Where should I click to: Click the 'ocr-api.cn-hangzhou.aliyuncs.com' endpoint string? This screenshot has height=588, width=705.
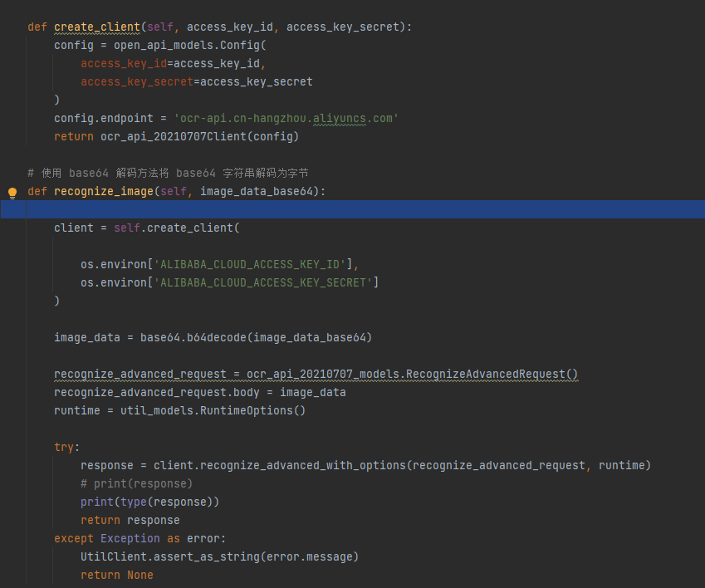click(286, 118)
